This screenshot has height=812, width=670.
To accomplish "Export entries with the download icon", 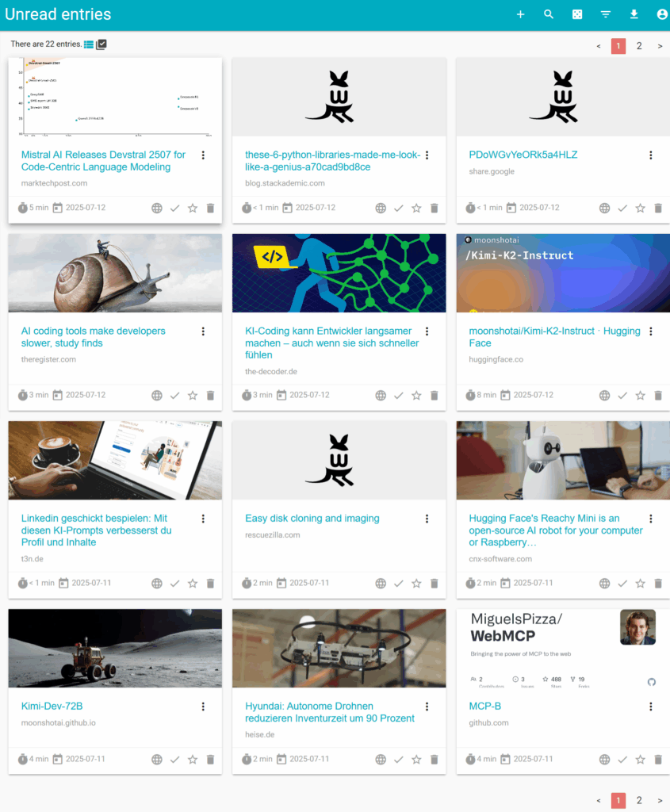I will [x=634, y=14].
